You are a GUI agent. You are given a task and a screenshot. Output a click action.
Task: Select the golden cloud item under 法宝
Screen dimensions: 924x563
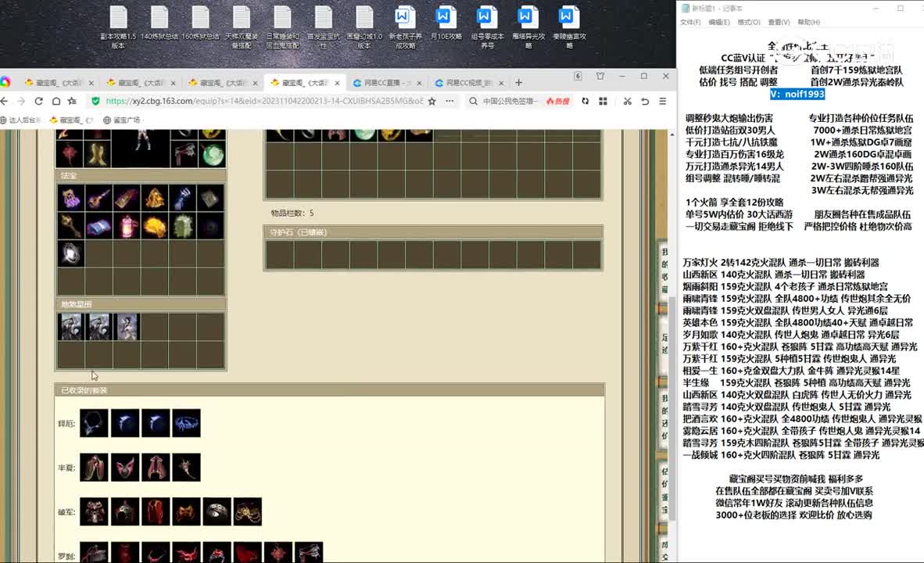[x=155, y=227]
